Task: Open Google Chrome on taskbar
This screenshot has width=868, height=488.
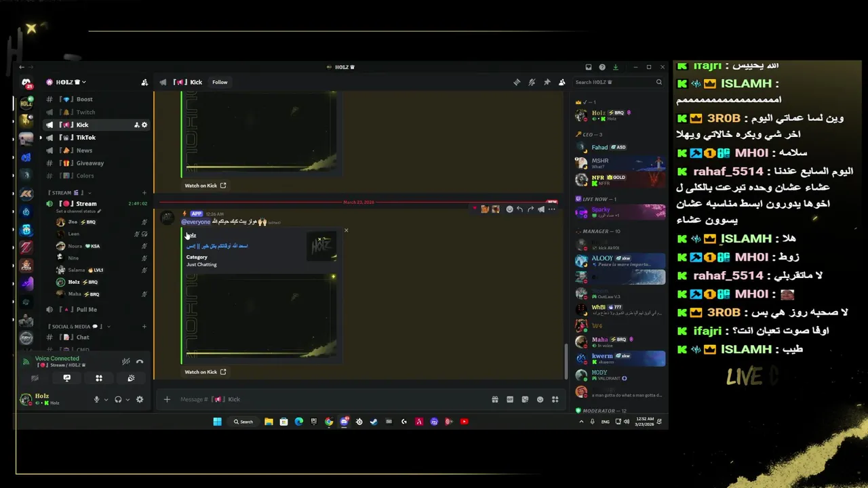Action: pyautogui.click(x=329, y=422)
